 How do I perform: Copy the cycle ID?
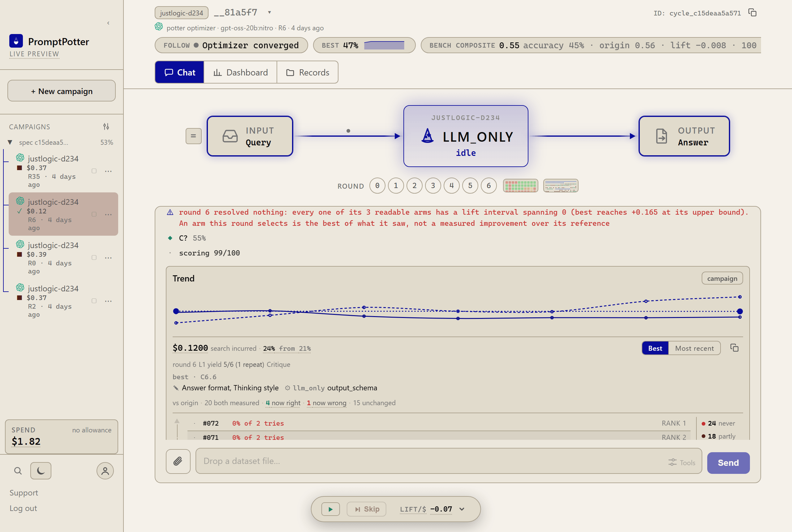[x=752, y=13]
